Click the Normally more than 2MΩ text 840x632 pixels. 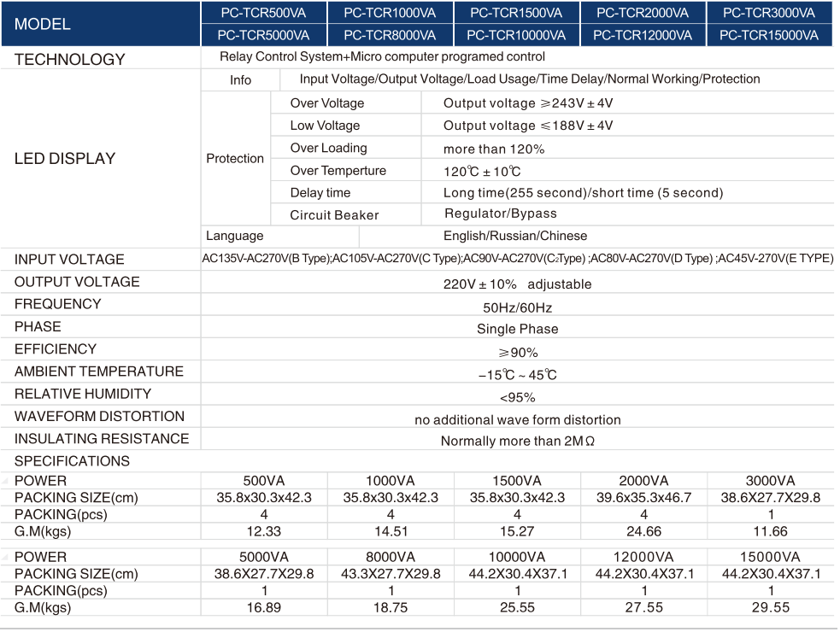pyautogui.click(x=517, y=441)
